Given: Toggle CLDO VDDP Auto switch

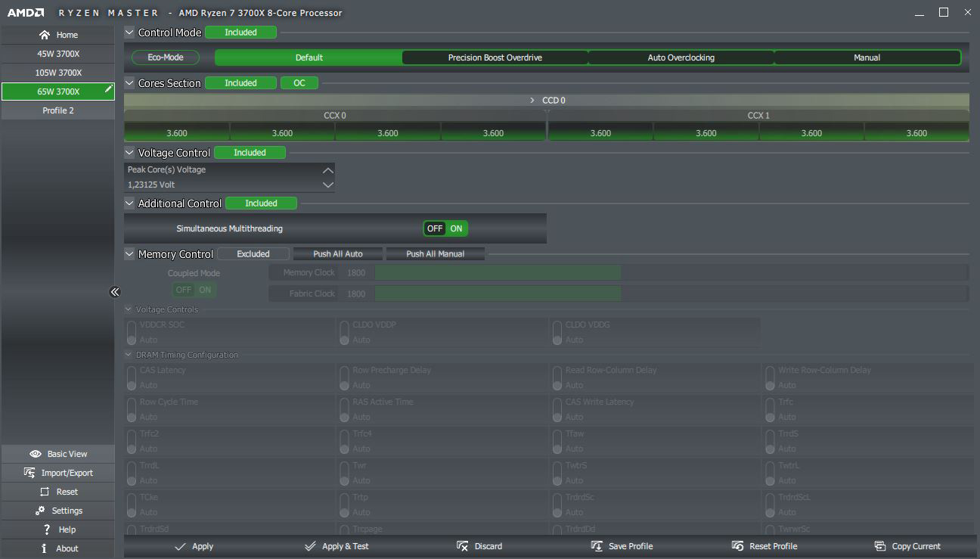Looking at the screenshot, I should tap(344, 332).
